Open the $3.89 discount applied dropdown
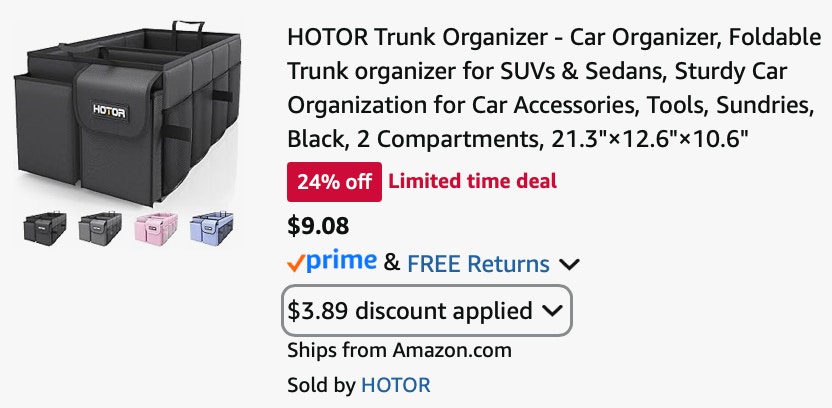 [x=427, y=311]
